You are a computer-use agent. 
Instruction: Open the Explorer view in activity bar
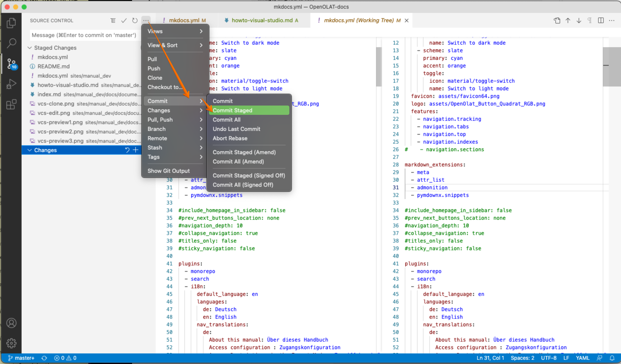pyautogui.click(x=11, y=23)
